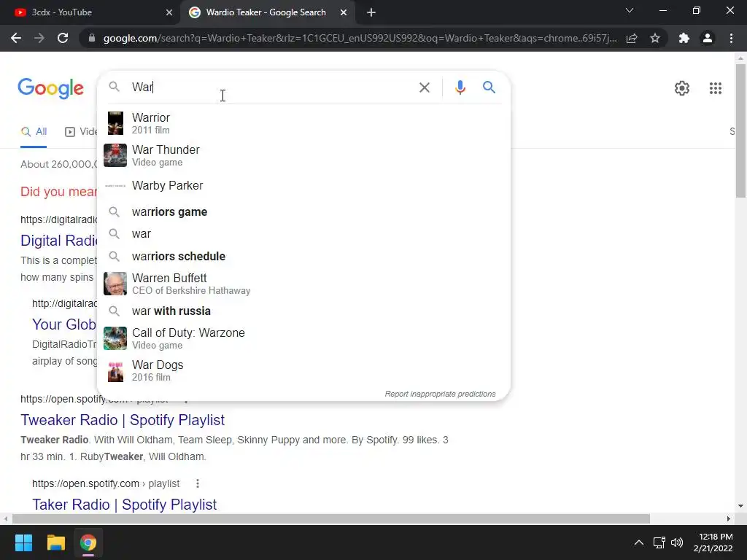Click the Warren Buffett photo thumbnail

pyautogui.click(x=115, y=284)
